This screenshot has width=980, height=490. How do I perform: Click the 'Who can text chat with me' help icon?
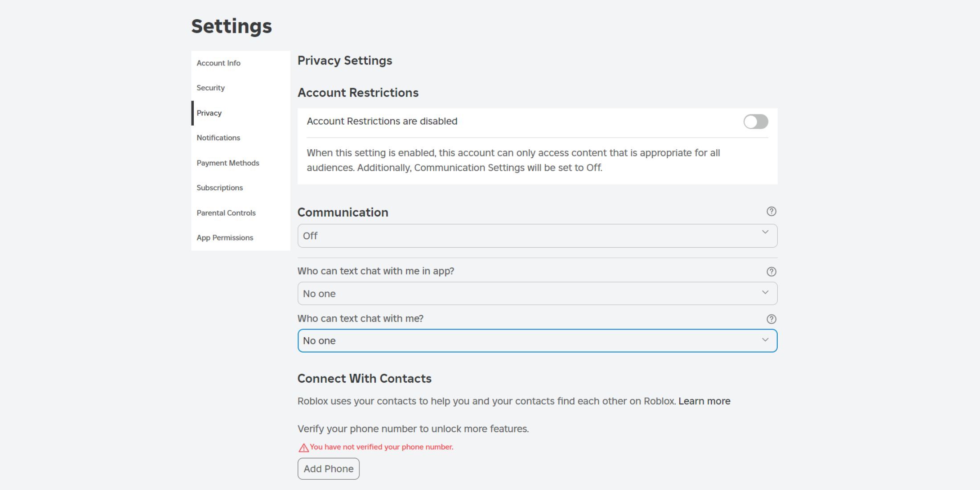click(x=771, y=319)
